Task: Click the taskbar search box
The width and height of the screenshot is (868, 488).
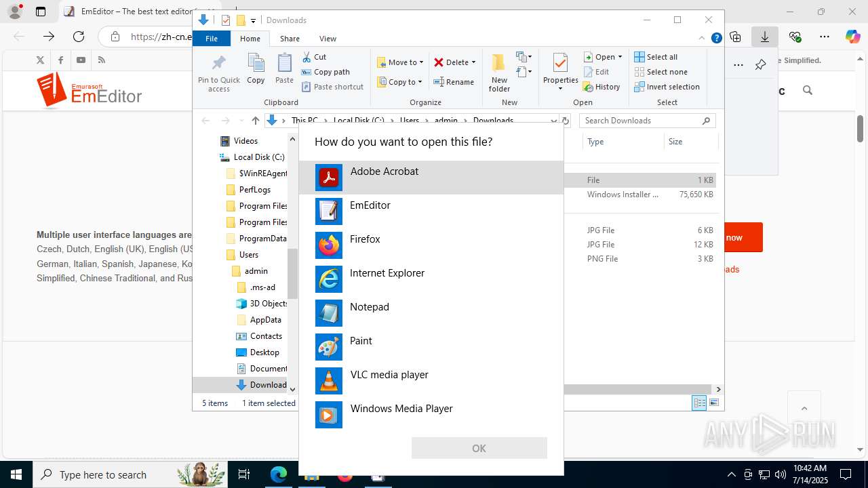Action: (130, 474)
